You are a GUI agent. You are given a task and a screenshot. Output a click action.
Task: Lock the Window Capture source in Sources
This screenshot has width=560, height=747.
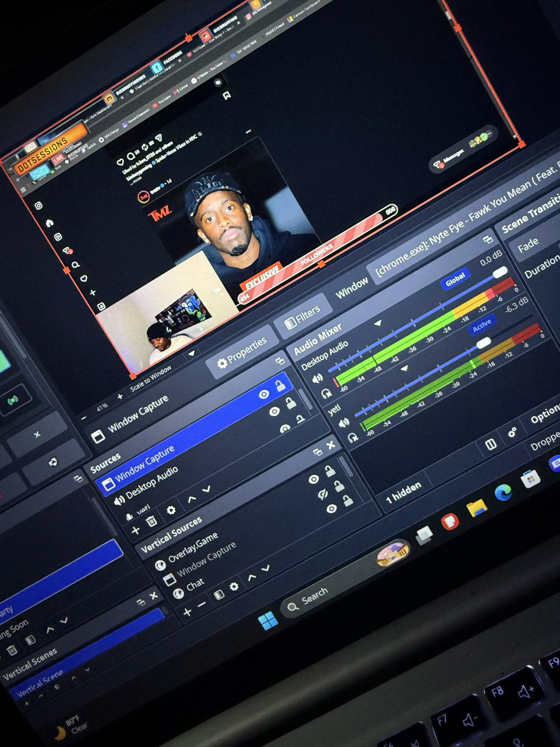pos(281,386)
